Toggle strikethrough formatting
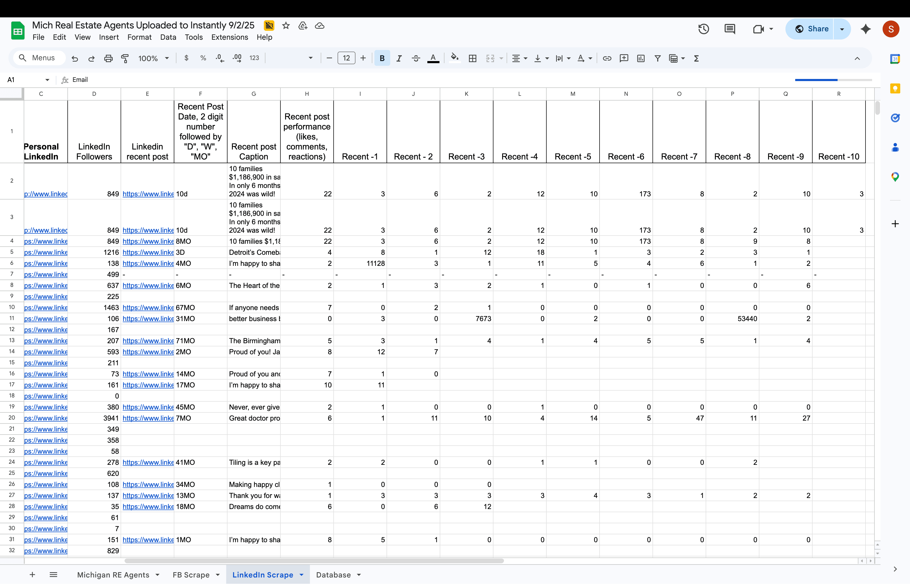Image resolution: width=910 pixels, height=588 pixels. pos(416,58)
